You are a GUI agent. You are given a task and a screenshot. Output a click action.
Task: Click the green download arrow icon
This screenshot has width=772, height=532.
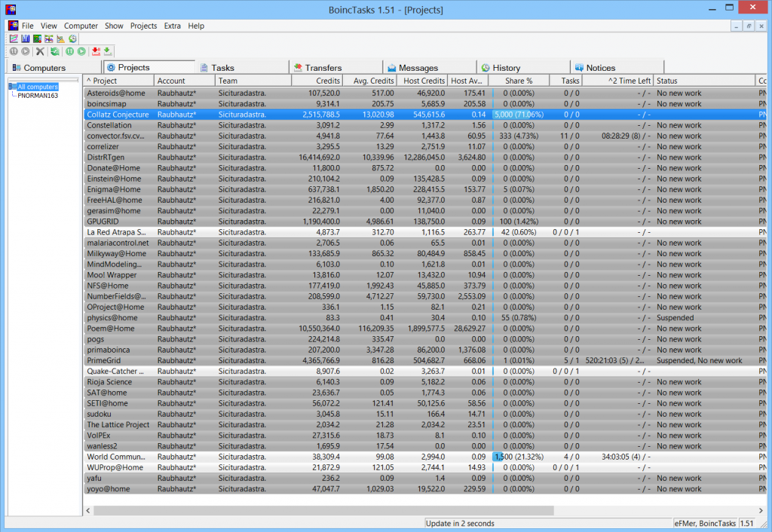click(108, 51)
